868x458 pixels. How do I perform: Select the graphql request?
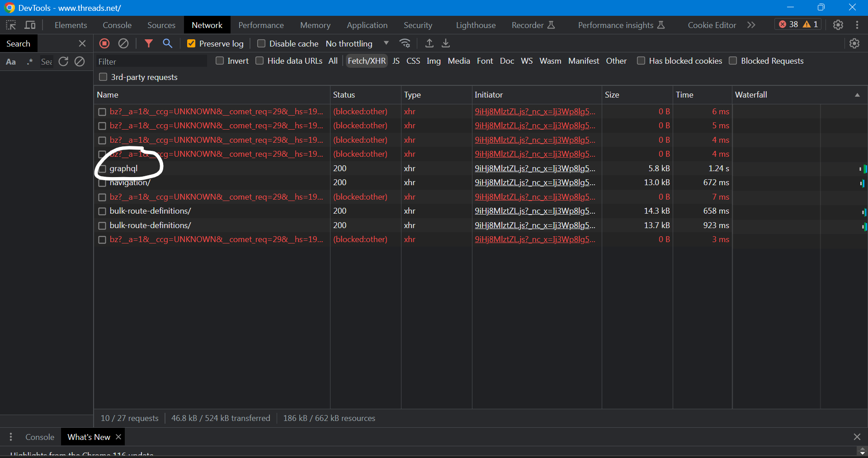click(x=123, y=168)
